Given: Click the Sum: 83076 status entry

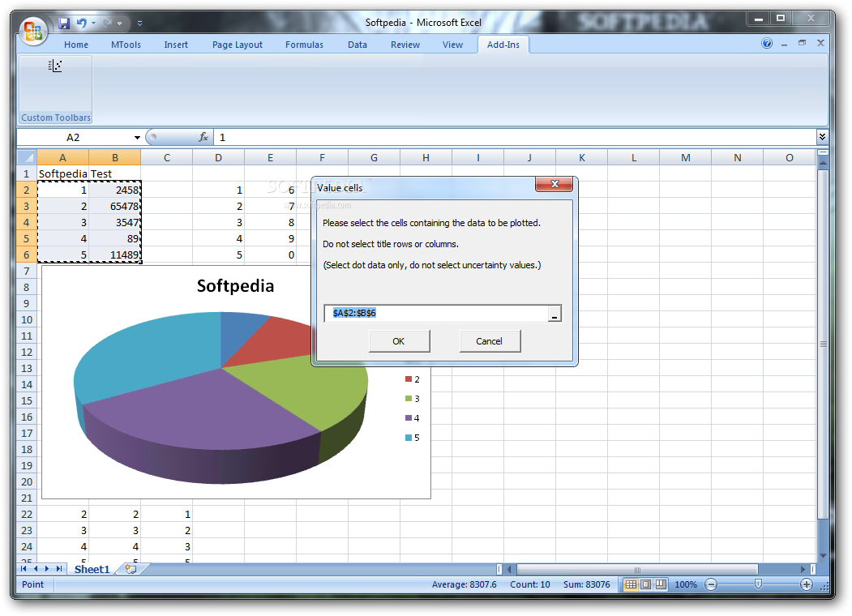Looking at the screenshot, I should coord(586,584).
